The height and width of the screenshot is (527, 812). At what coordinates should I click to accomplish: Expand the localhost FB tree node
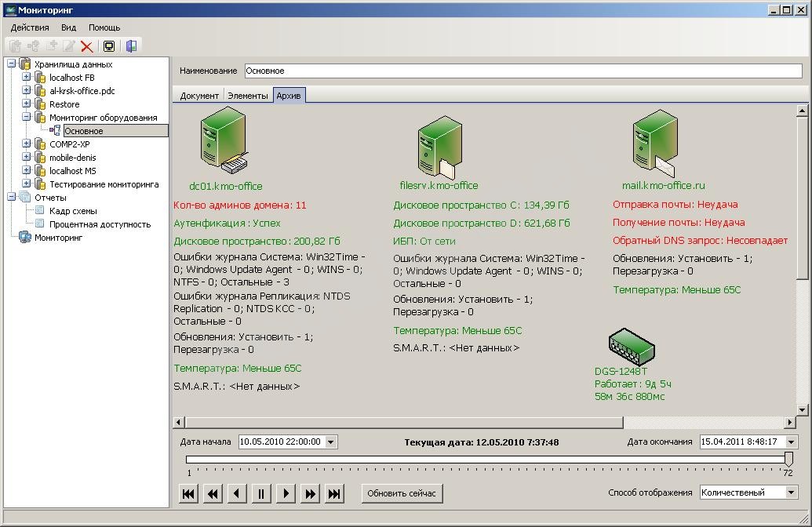tap(27, 78)
